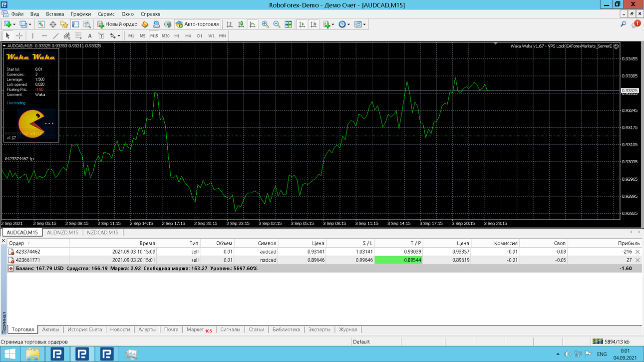Image resolution: width=644 pixels, height=362 pixels.
Task: Draw a horizontal line tool
Action: pos(44,36)
